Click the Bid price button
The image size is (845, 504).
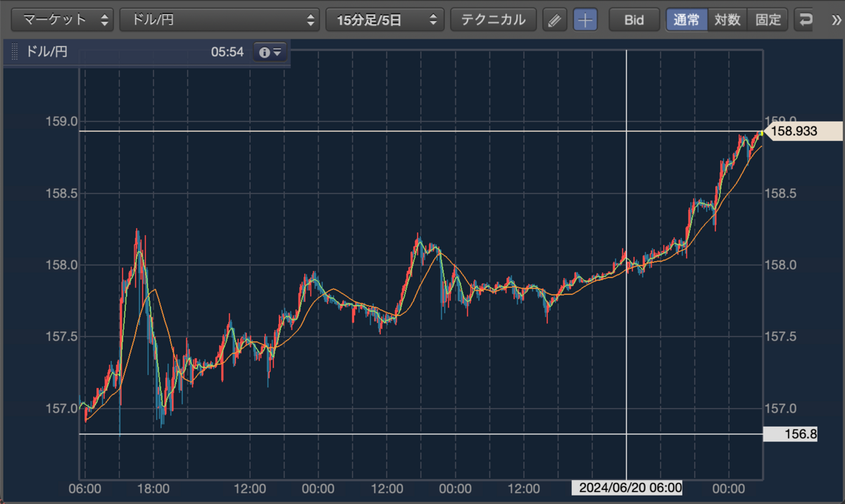(x=634, y=20)
